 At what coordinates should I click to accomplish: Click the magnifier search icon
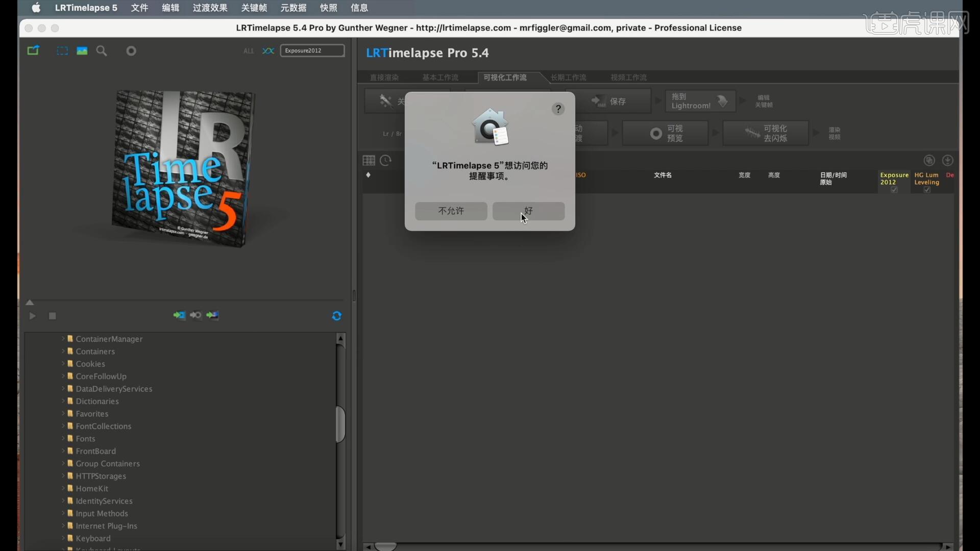click(102, 51)
